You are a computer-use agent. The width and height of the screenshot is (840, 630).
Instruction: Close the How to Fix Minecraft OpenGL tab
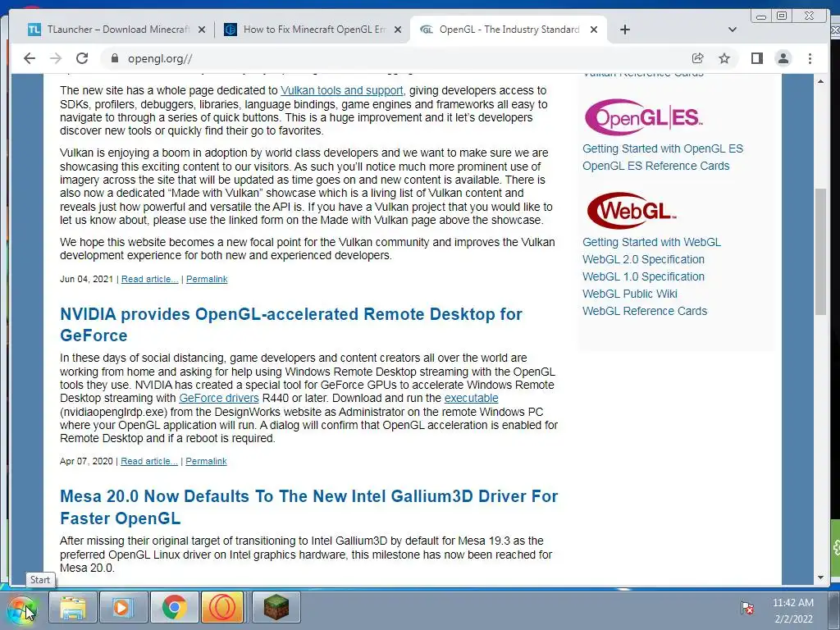pos(398,30)
